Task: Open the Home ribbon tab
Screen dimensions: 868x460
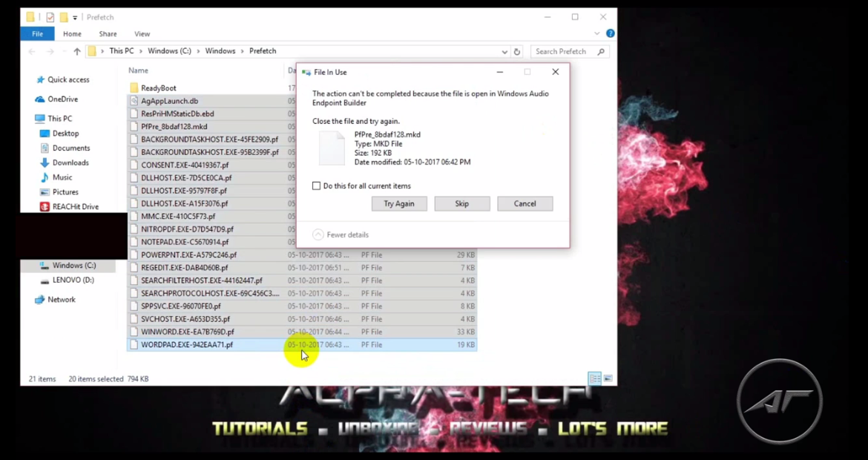Action: coord(72,34)
